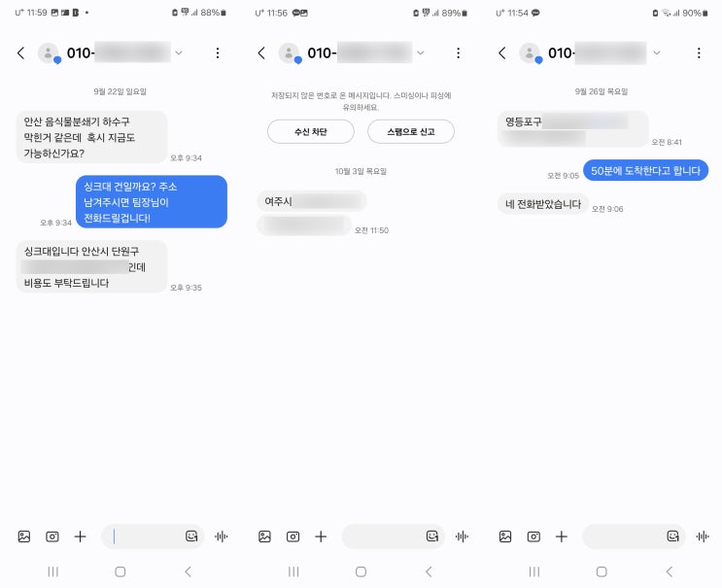Viewport: 722px width, 588px height.
Task: Open emoji sticker icon in 11:56 input
Action: [x=431, y=536]
